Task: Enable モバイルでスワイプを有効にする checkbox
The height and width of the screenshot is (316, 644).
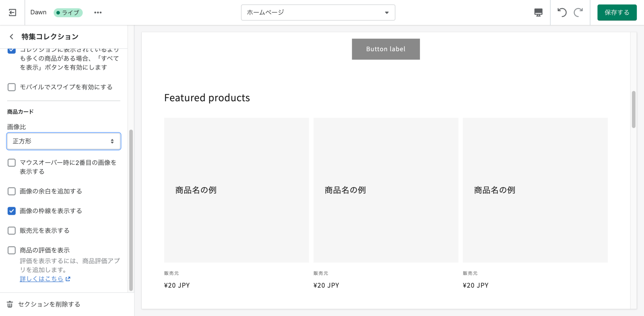Action: click(x=12, y=87)
